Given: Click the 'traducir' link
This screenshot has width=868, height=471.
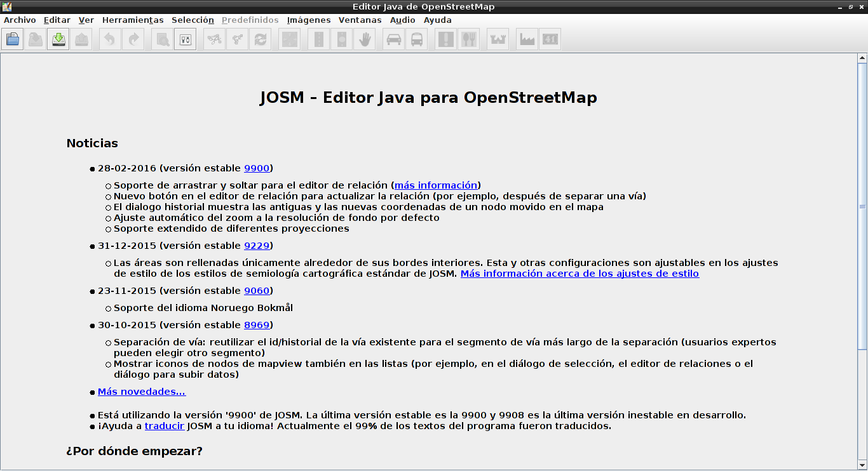Looking at the screenshot, I should (x=164, y=425).
